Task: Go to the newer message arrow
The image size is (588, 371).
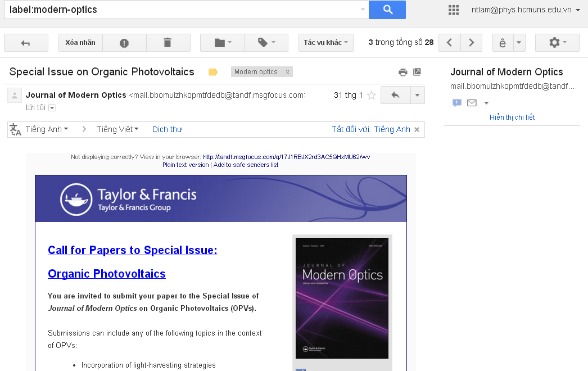Action: click(449, 43)
